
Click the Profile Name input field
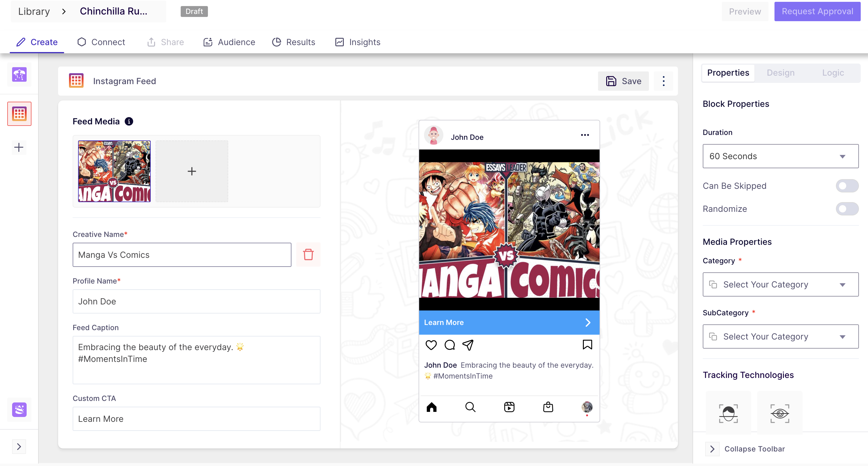click(196, 301)
